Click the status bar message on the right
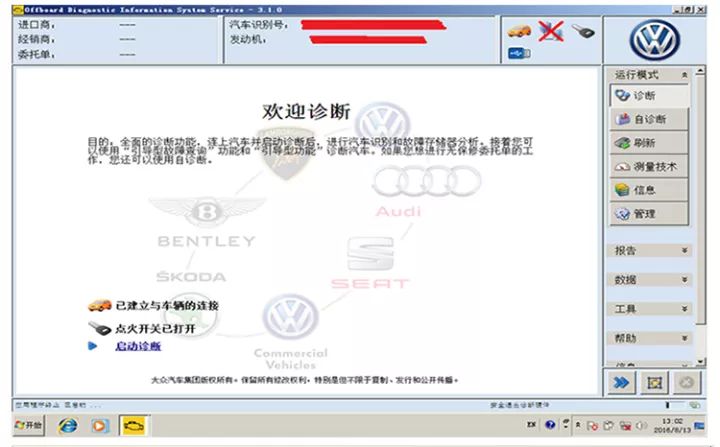The height and width of the screenshot is (447, 720). tap(519, 405)
